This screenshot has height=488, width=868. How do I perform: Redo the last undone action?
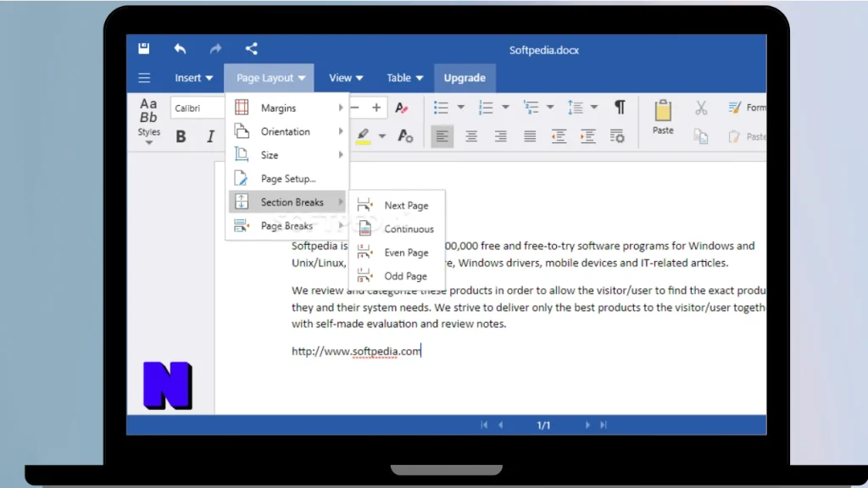click(x=215, y=48)
